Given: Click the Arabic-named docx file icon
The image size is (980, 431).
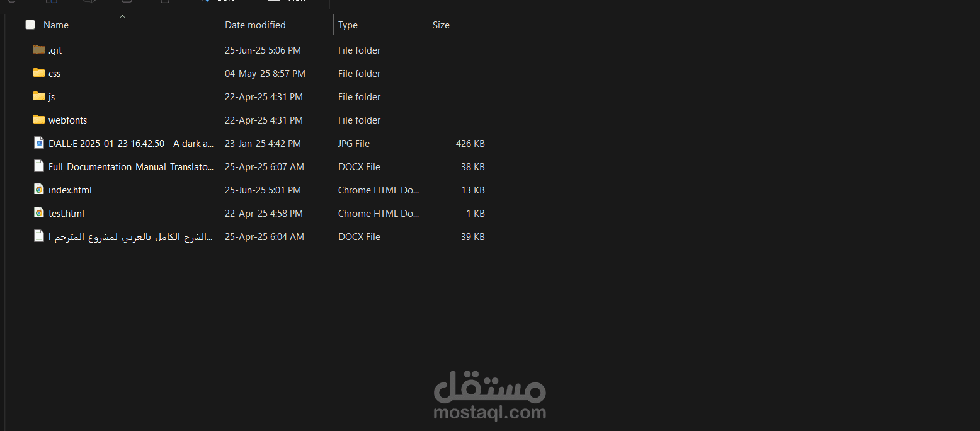Looking at the screenshot, I should point(39,236).
